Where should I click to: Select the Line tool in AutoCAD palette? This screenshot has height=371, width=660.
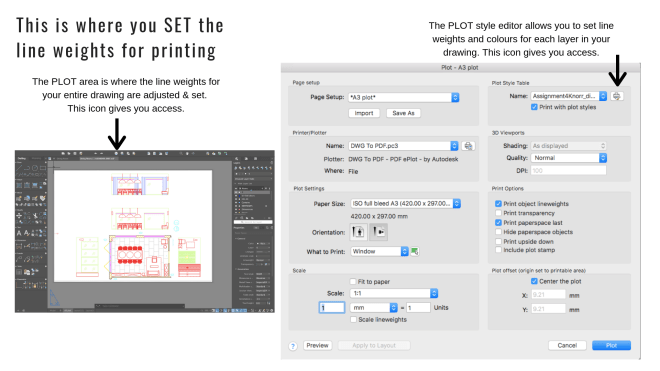click(19, 168)
